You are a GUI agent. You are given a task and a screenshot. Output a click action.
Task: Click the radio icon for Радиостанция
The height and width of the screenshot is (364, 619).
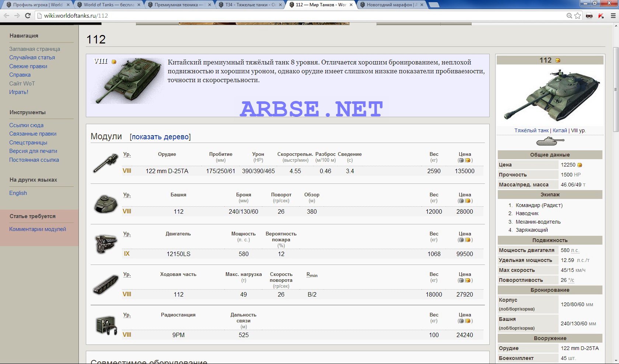point(106,325)
